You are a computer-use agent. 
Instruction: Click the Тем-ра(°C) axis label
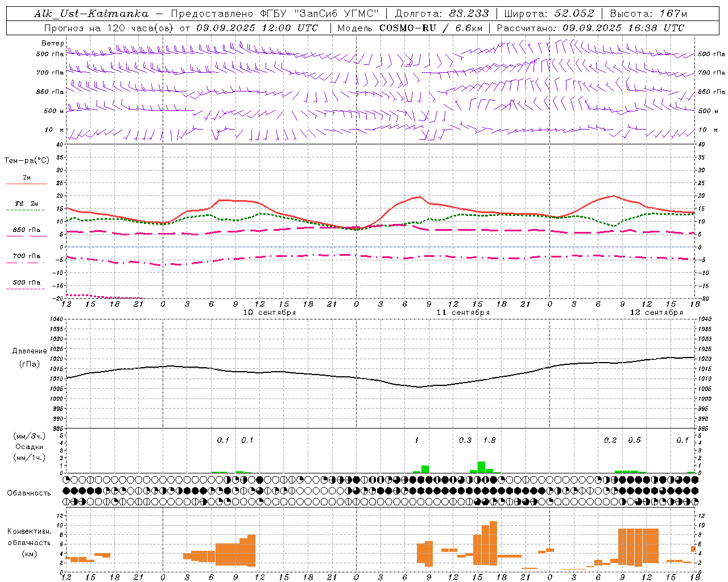[27, 161]
